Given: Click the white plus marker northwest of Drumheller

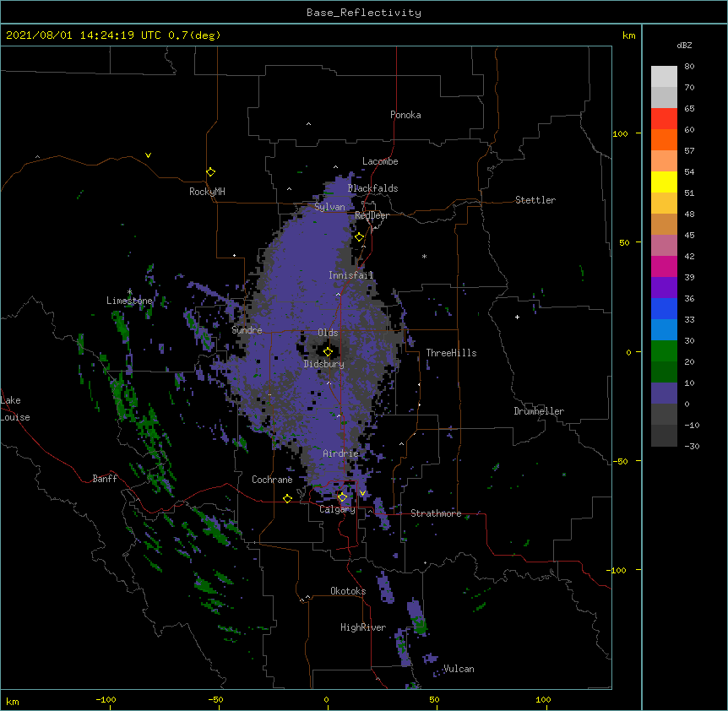Looking at the screenshot, I should point(517,317).
